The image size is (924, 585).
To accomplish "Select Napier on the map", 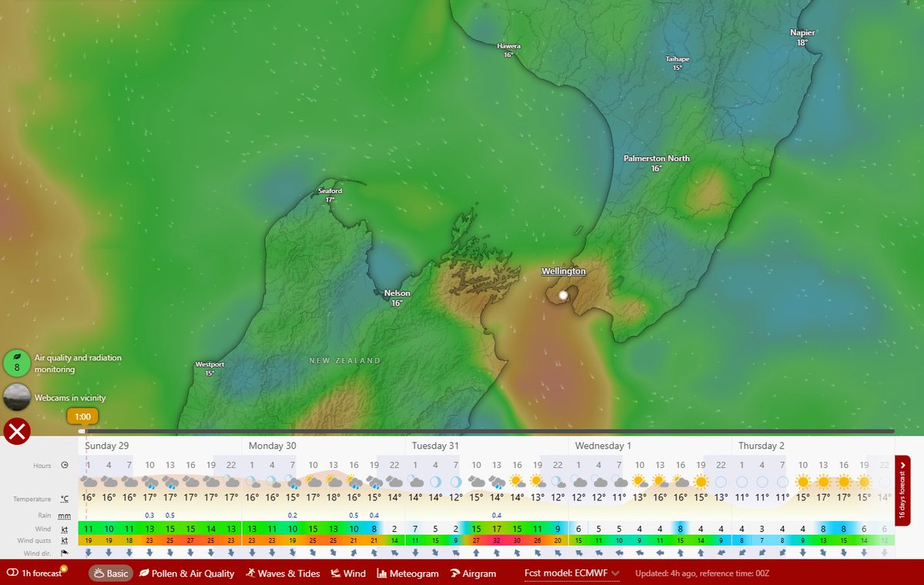I will click(x=802, y=37).
